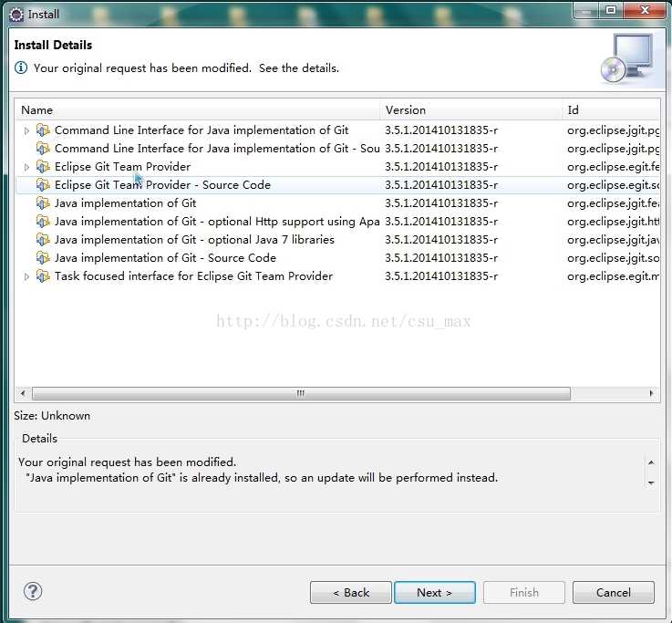Click the Version column header
The width and height of the screenshot is (672, 623).
[x=470, y=110]
